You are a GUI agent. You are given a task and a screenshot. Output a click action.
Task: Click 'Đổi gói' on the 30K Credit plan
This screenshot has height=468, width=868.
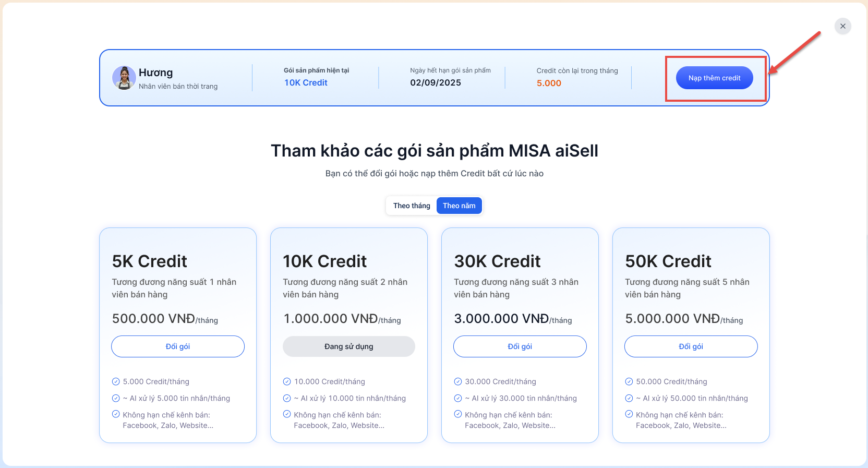[520, 346]
